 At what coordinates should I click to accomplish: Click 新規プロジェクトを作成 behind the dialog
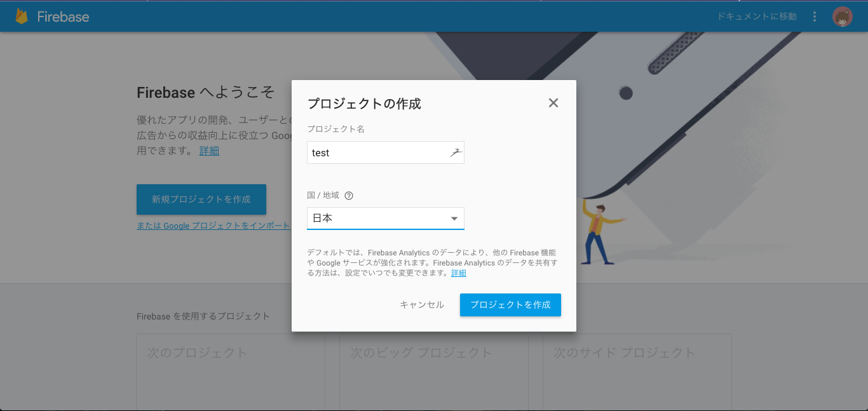(x=201, y=199)
